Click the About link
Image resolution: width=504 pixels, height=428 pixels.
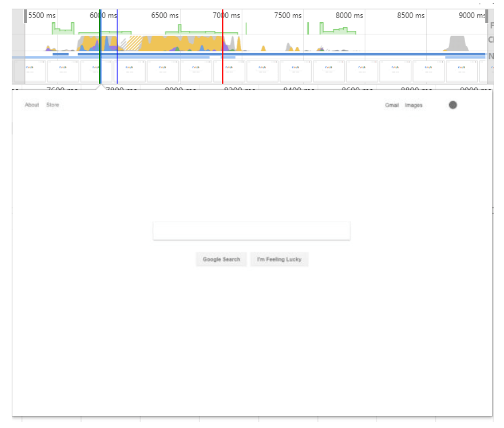pyautogui.click(x=32, y=105)
